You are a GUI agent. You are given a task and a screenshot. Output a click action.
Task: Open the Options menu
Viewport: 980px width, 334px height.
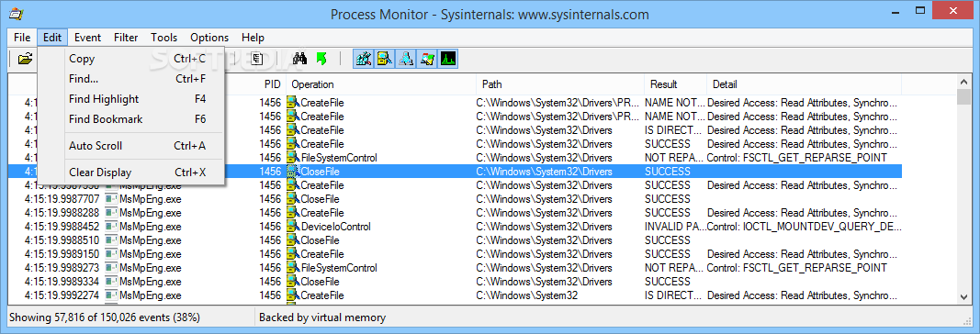tap(209, 38)
